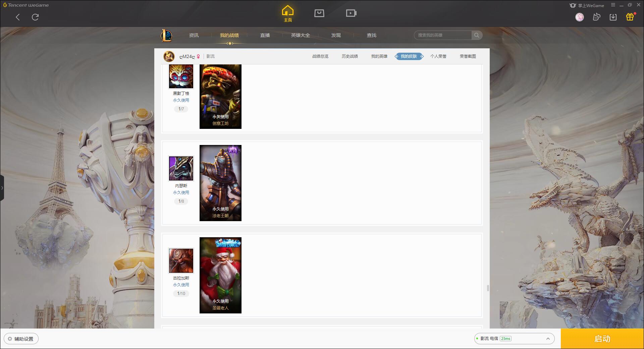Open the video live icon
The height and width of the screenshot is (349, 644).
[x=351, y=13]
